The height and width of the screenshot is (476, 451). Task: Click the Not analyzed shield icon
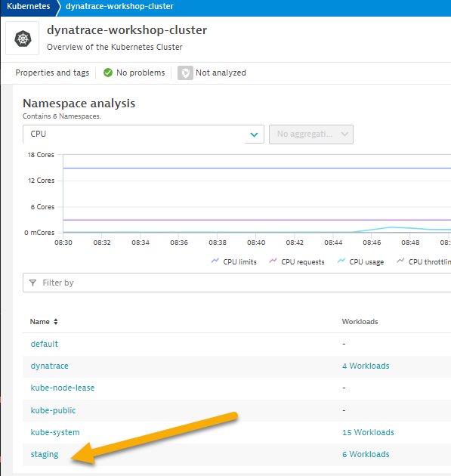[x=185, y=73]
